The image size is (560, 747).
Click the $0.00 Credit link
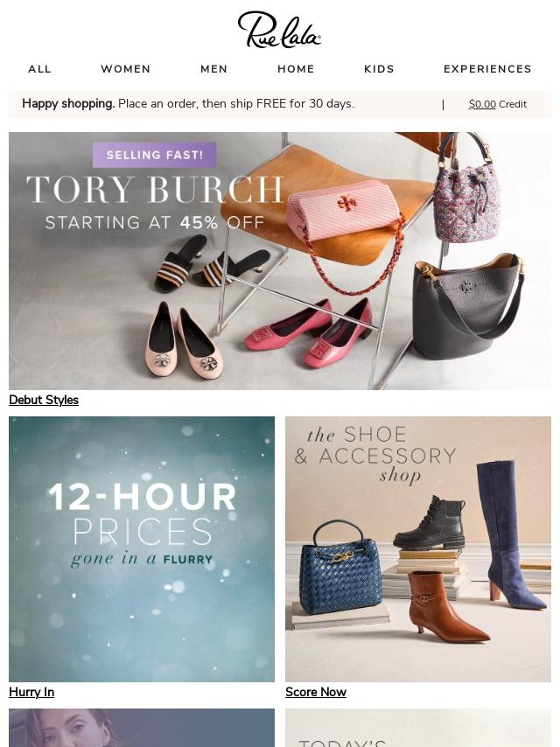tap(498, 104)
